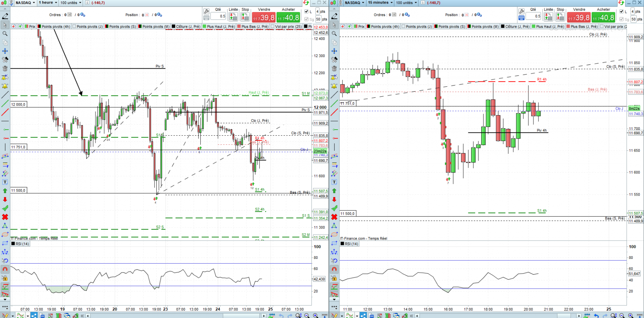The width and height of the screenshot is (644, 318).
Task: Expand the ellipsis more-tools menu in 15 minutes sidebar
Action: pos(334,307)
